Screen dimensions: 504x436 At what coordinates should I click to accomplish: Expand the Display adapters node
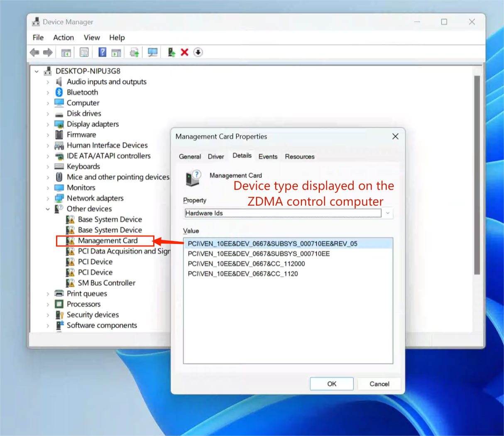tap(48, 124)
